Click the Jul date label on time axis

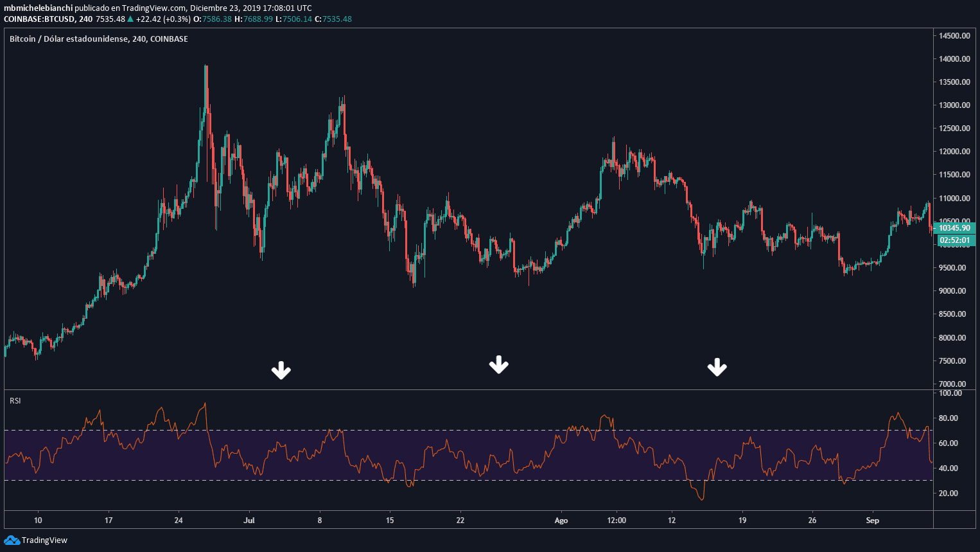point(249,521)
